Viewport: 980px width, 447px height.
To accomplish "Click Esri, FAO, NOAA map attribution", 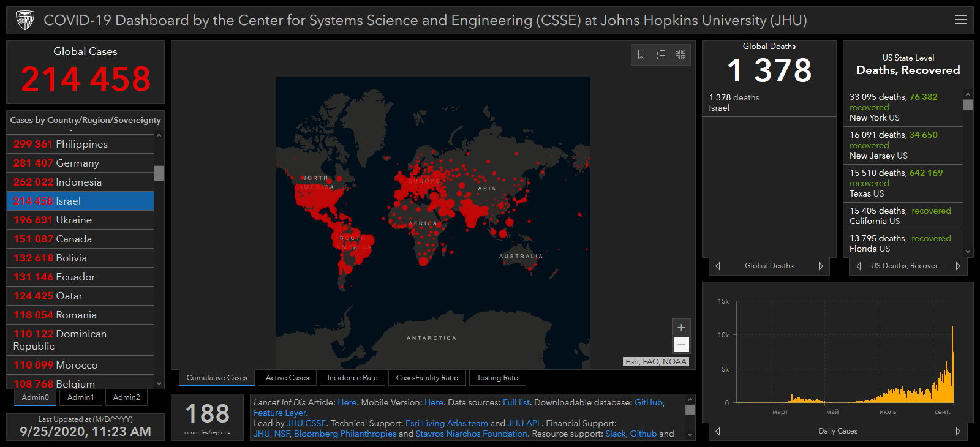I will [x=656, y=362].
